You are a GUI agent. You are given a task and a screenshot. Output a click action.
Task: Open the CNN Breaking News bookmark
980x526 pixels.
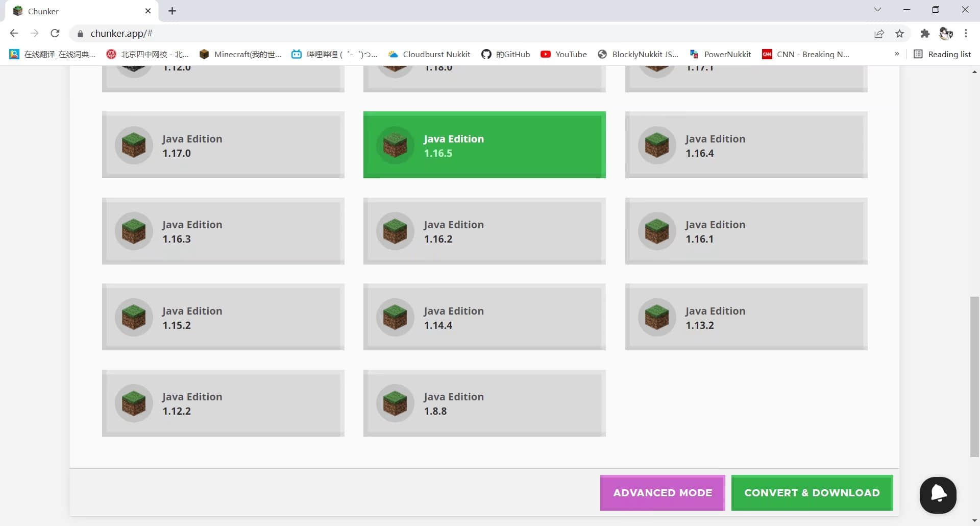click(805, 54)
